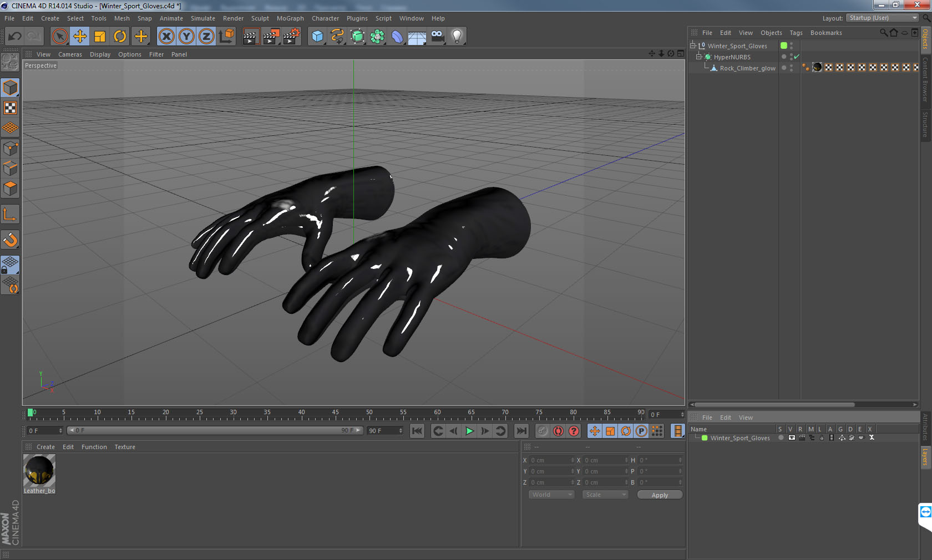This screenshot has height=560, width=932.
Task: Toggle record active objects button
Action: tap(543, 431)
